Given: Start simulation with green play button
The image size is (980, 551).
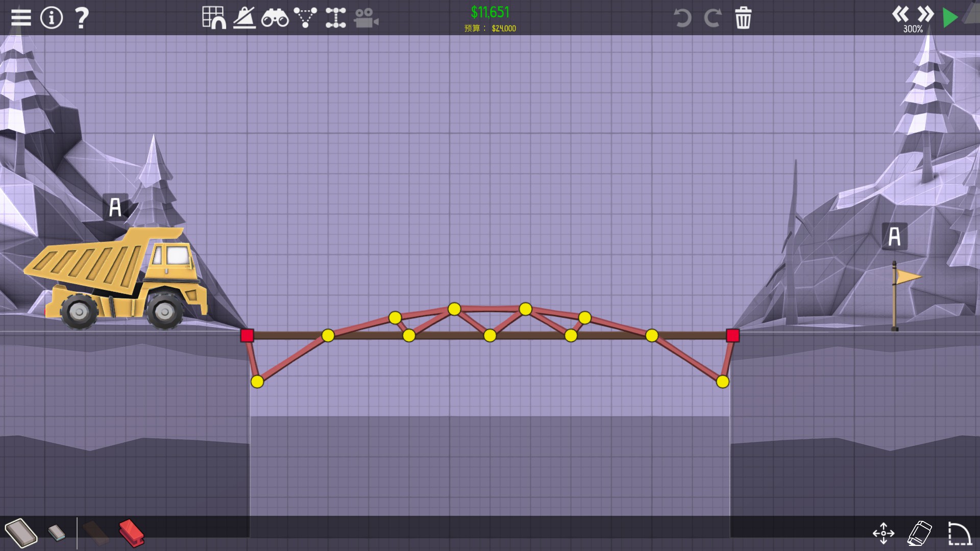Looking at the screenshot, I should [x=949, y=18].
